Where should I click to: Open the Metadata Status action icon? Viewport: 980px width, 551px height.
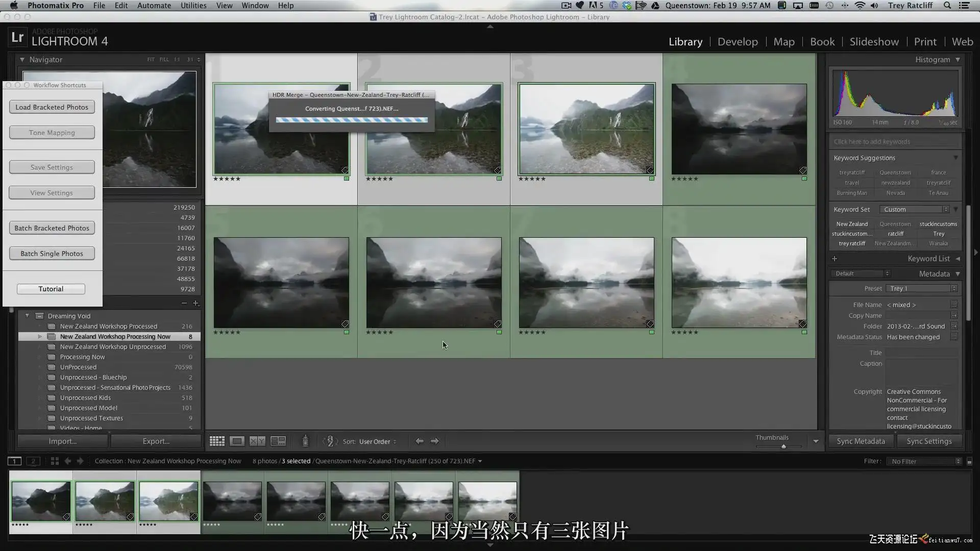tap(954, 337)
